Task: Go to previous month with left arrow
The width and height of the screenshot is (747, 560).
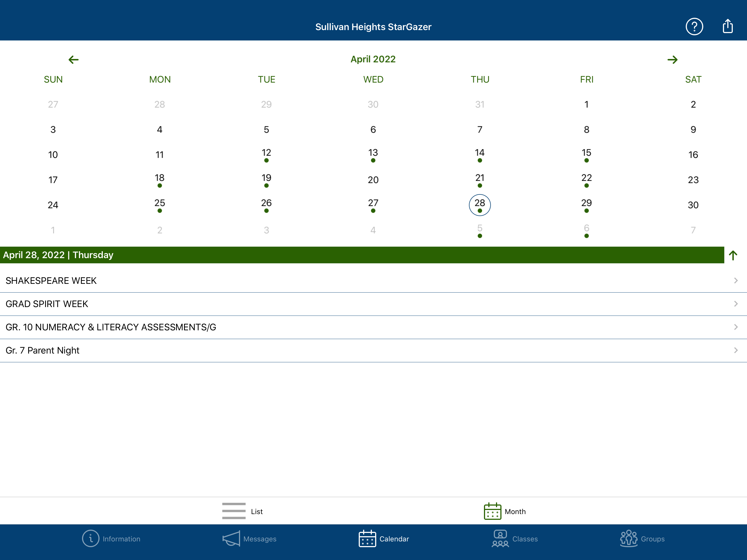Action: 73,60
